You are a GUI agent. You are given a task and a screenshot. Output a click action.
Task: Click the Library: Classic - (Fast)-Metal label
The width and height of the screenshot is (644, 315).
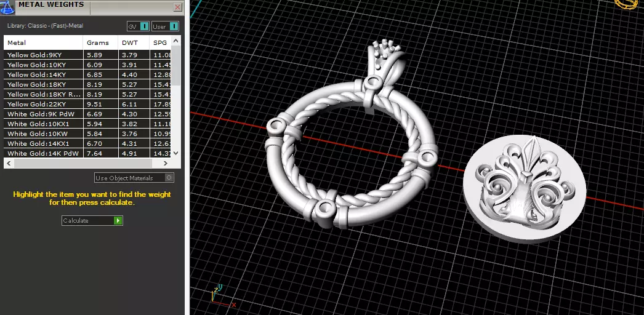click(x=45, y=26)
